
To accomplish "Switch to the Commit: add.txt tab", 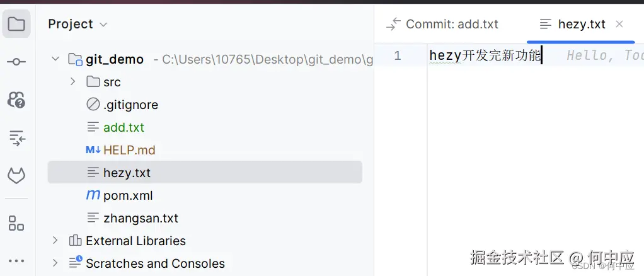I will coord(443,24).
